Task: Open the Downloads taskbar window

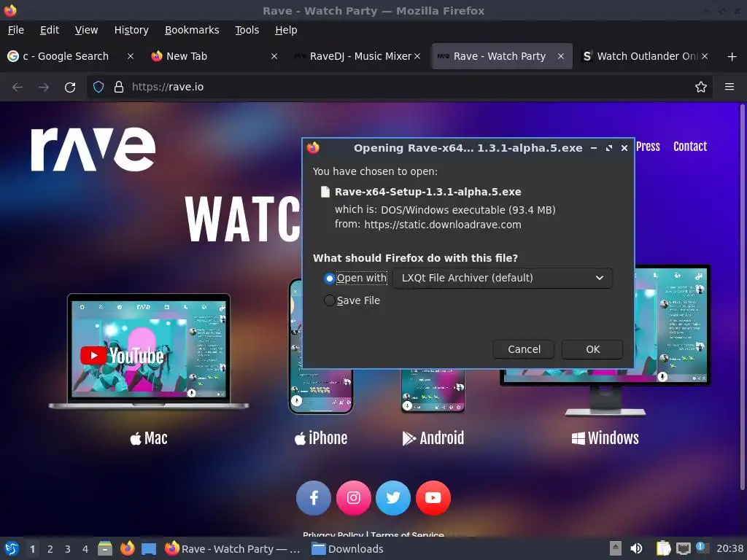Action: (347, 549)
